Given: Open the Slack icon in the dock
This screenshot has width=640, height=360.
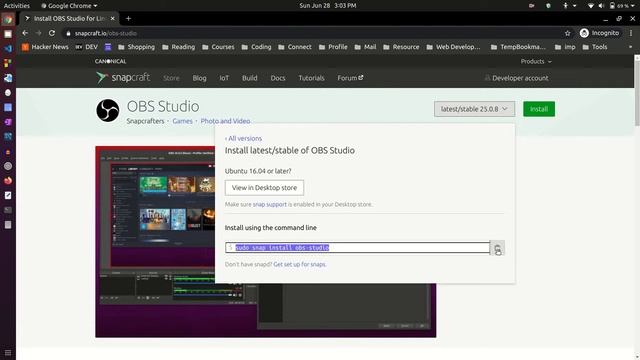Looking at the screenshot, I should (8, 63).
